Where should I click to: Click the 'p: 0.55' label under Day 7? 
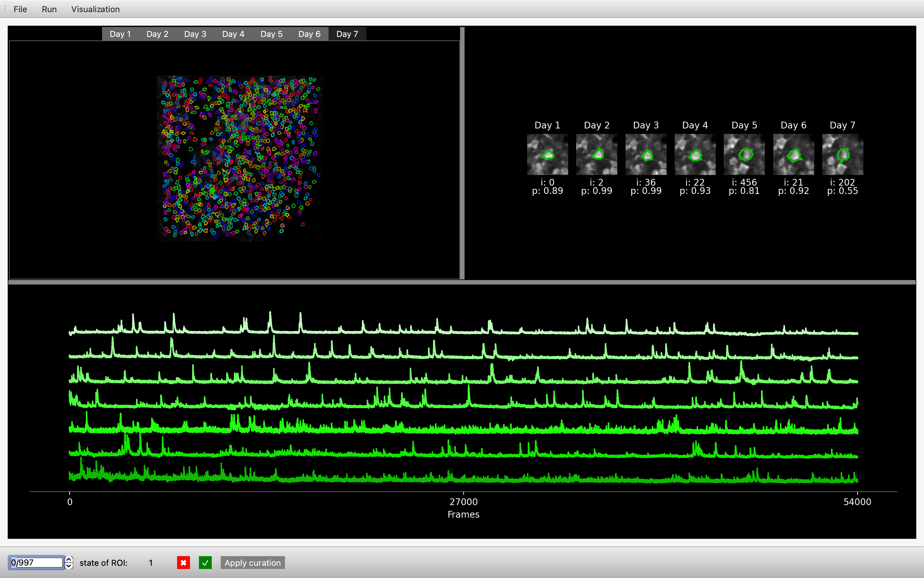(x=843, y=191)
